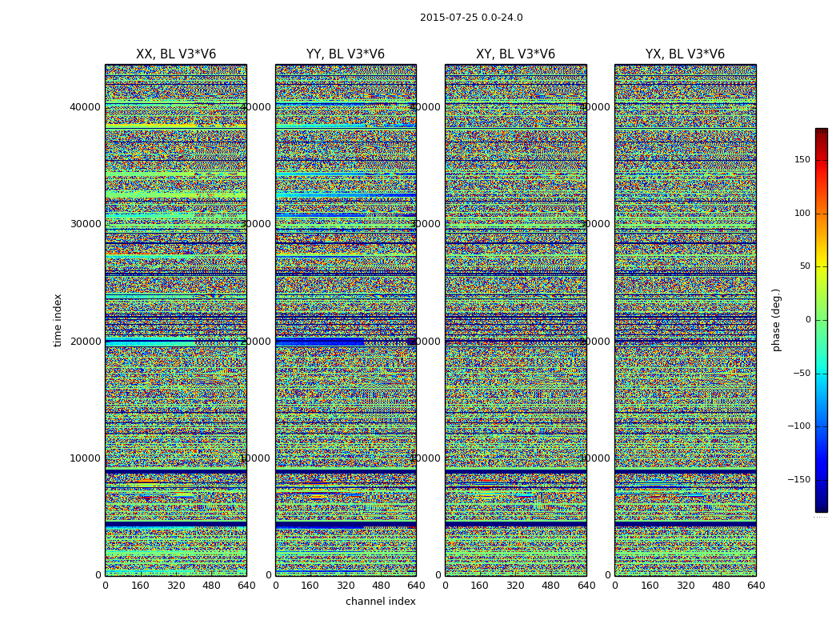The width and height of the screenshot is (840, 640).
Task: Click channel tick 320 under YX panel
Action: (685, 586)
